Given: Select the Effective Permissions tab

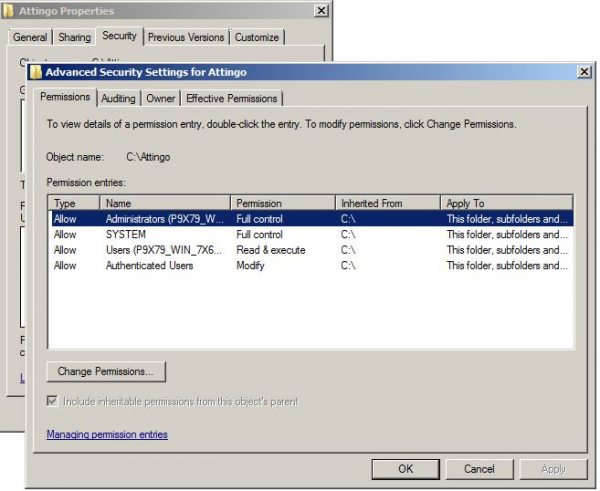Looking at the screenshot, I should (232, 98).
